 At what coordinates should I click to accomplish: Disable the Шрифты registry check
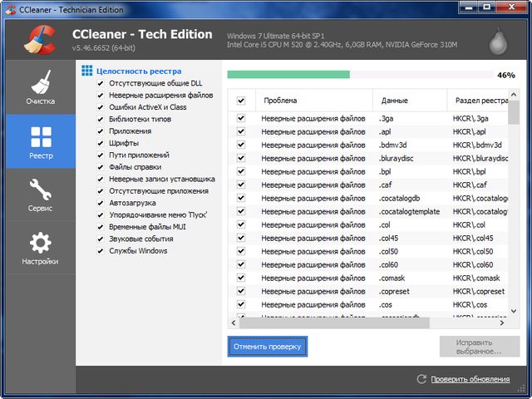(x=101, y=143)
